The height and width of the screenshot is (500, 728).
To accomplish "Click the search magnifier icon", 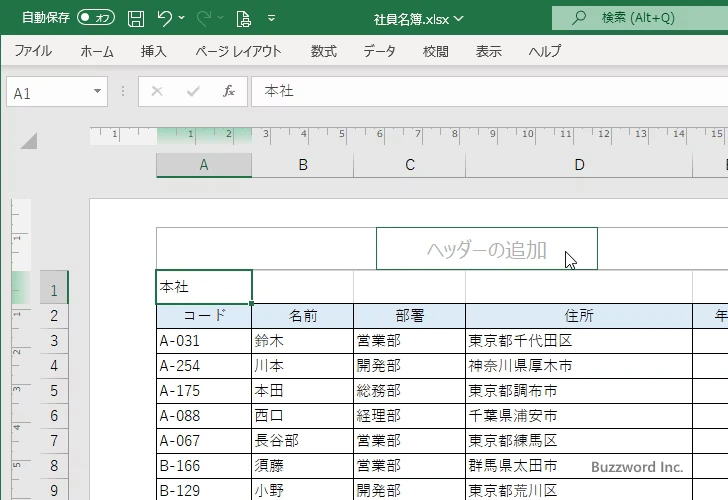I will point(578,18).
